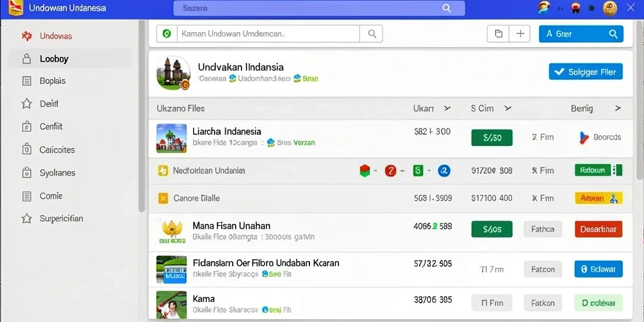Click the red Desartinar button
Screen dimensions: 644x322
(599, 229)
